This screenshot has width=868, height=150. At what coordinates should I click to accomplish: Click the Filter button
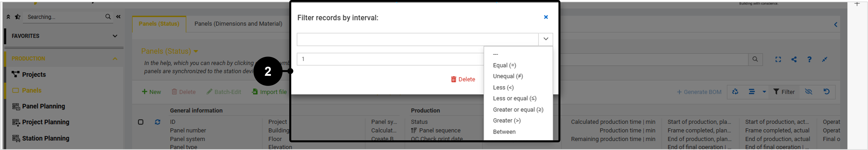coord(784,92)
